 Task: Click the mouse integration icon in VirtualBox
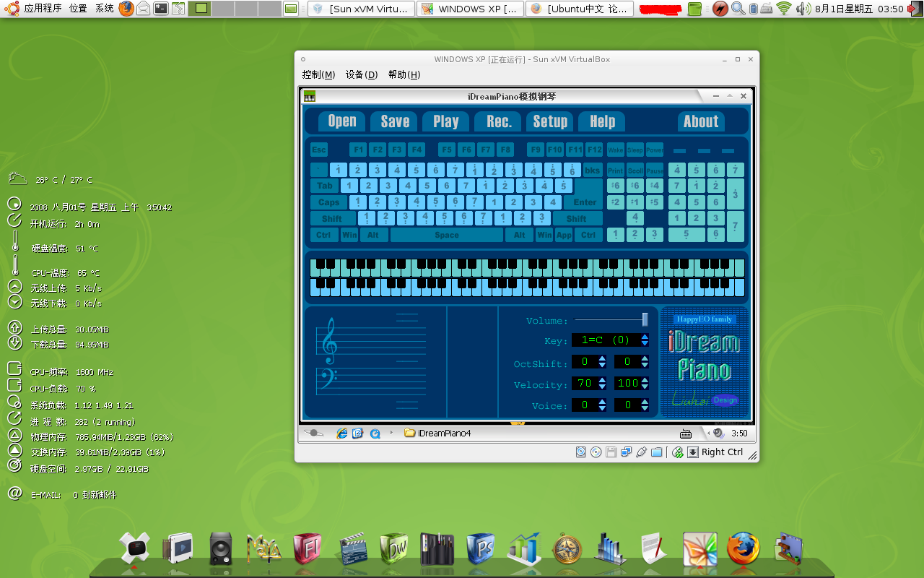[x=677, y=452]
